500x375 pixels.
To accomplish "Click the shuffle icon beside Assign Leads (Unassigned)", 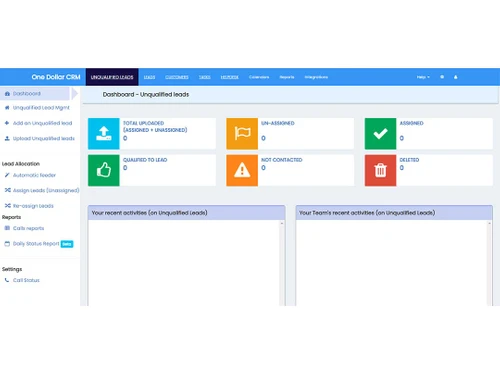I will (7, 190).
